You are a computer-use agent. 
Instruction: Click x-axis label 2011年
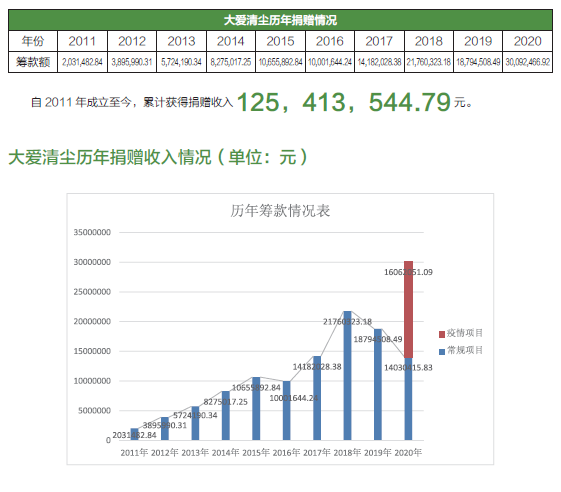pos(134,453)
